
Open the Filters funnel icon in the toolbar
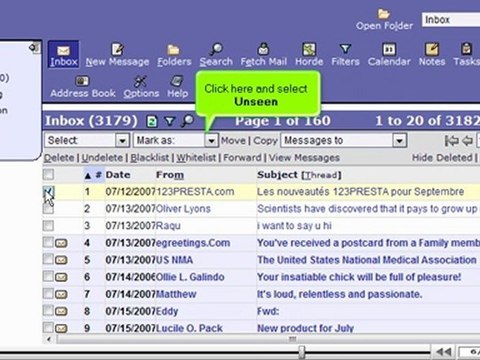pyautogui.click(x=345, y=49)
